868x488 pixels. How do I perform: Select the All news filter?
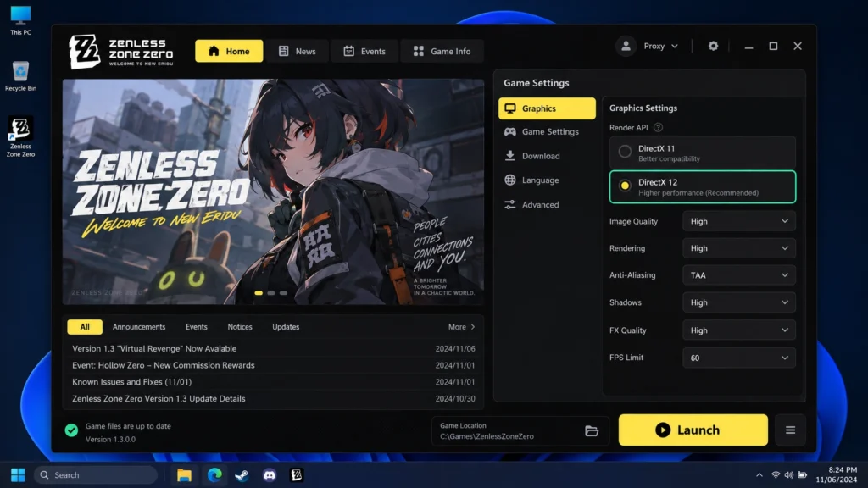pos(85,327)
